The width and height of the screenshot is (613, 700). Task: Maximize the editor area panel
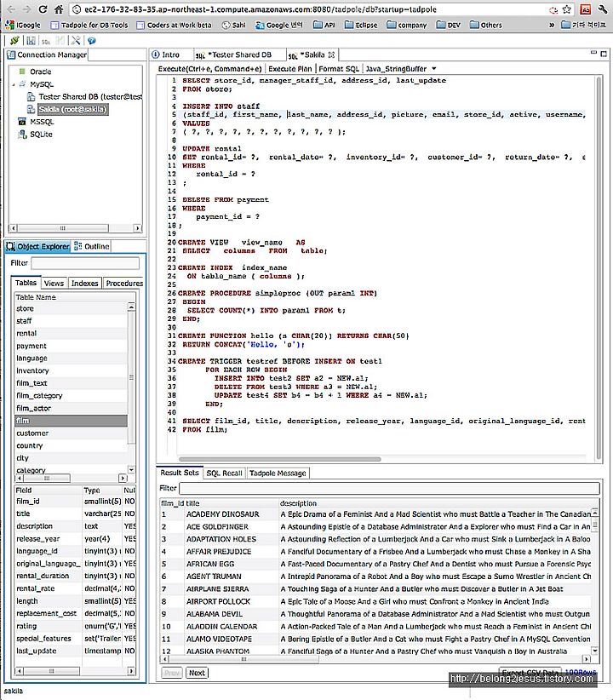click(x=604, y=54)
